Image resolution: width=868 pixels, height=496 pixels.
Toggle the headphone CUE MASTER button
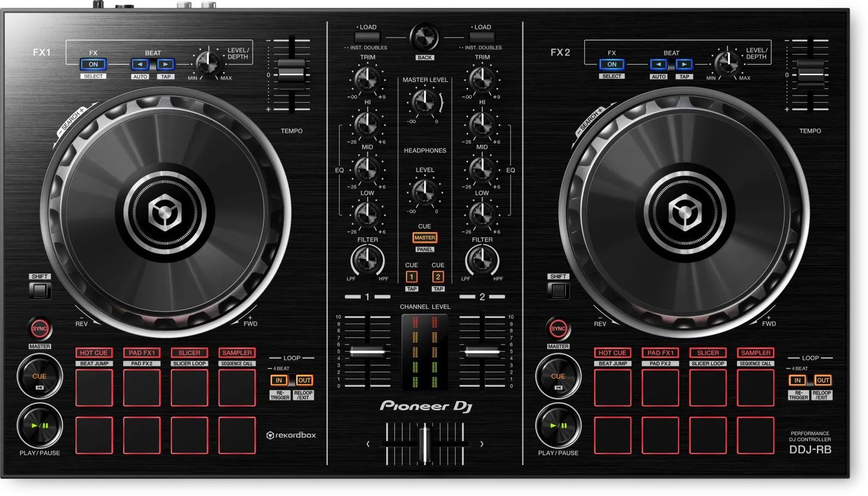[425, 238]
